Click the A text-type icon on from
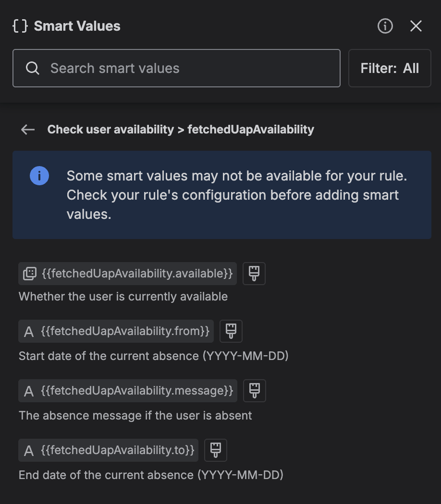This screenshot has height=504, width=441. point(28,331)
